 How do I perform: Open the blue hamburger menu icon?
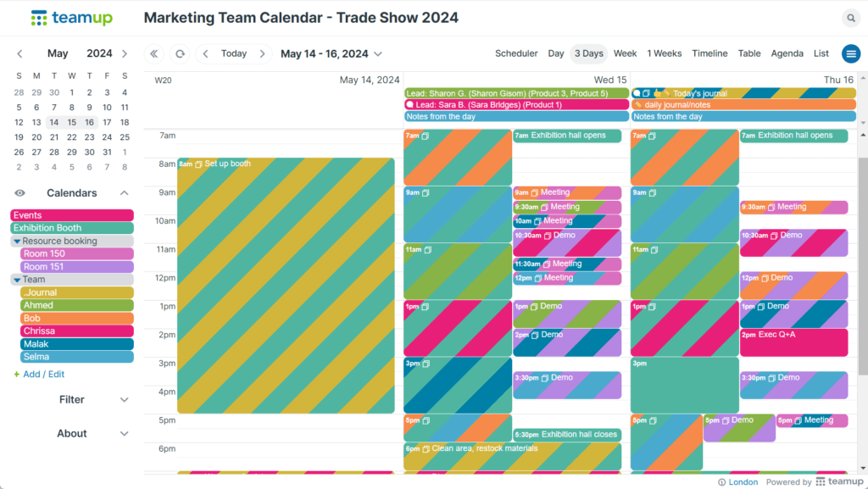850,53
